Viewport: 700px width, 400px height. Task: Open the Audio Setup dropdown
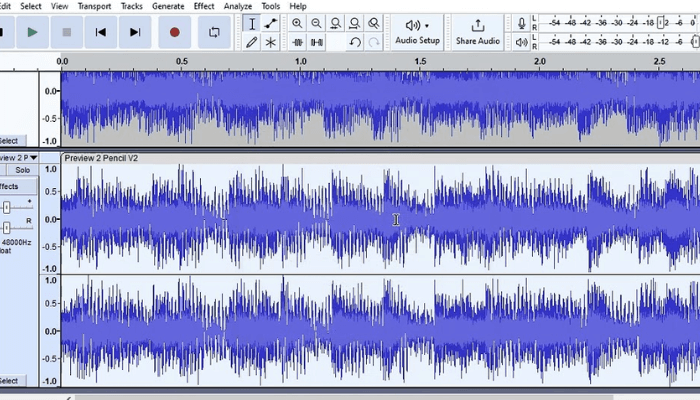point(417,31)
